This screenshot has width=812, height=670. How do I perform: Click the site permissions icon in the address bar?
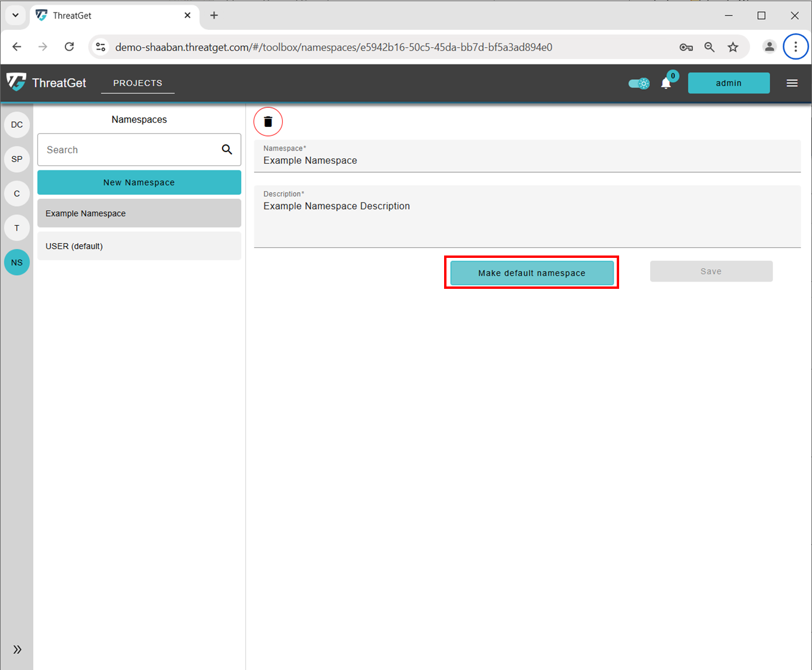point(100,46)
